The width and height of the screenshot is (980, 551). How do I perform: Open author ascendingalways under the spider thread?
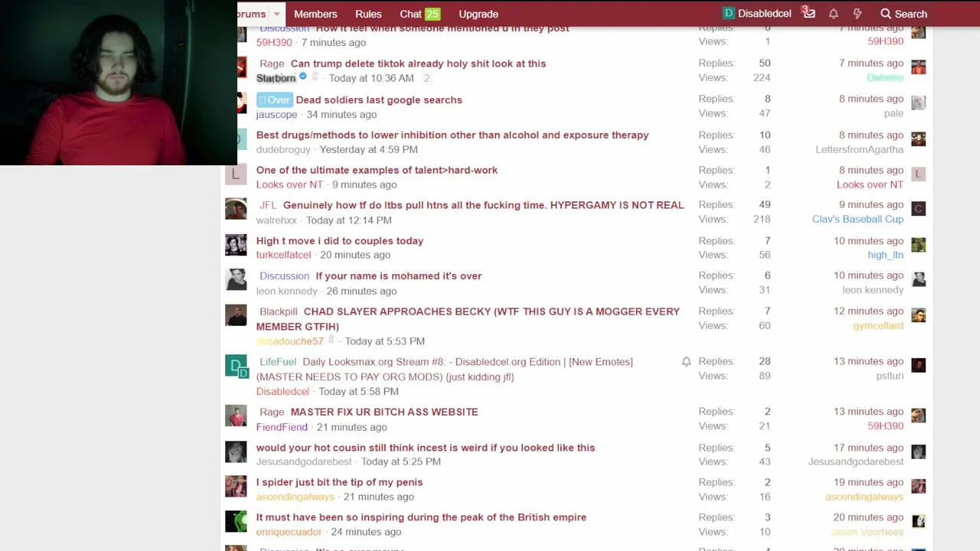[295, 497]
